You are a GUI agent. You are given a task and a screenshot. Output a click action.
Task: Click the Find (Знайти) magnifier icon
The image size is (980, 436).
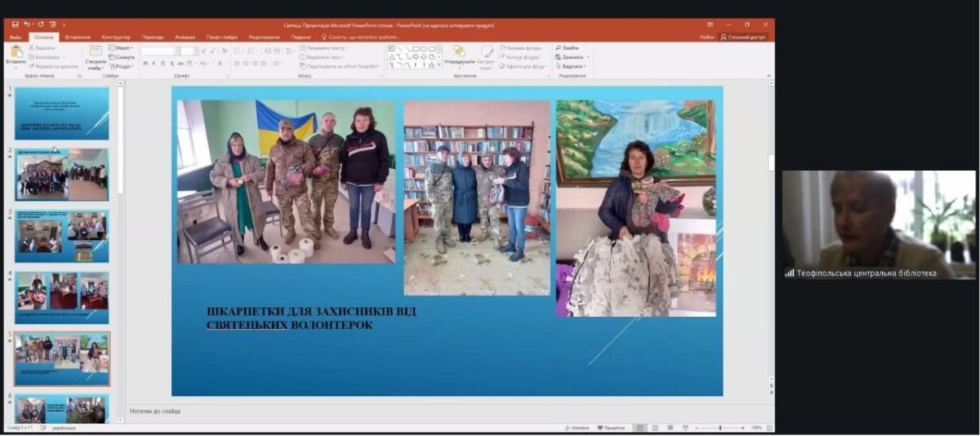point(559,48)
